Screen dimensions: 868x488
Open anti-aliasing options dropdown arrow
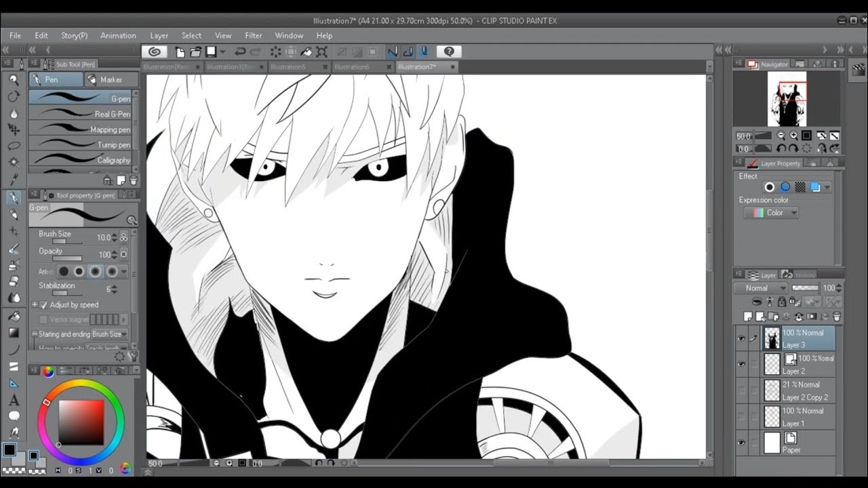pyautogui.click(x=124, y=272)
